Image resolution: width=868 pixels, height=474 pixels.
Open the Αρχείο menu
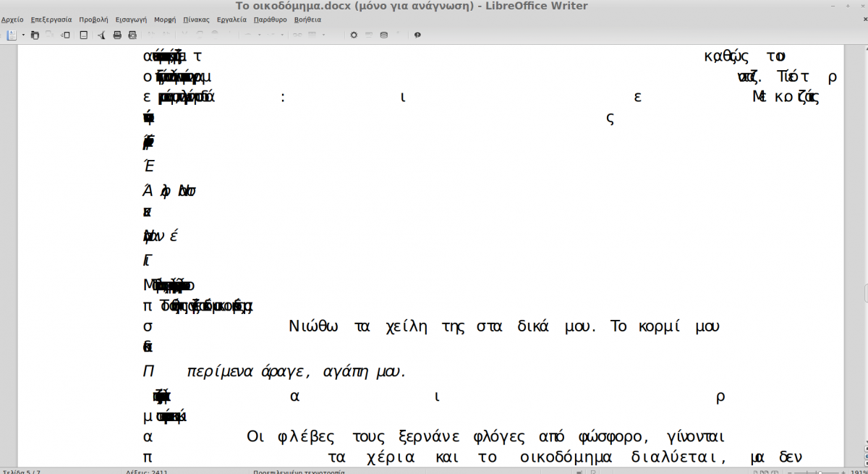(12, 20)
